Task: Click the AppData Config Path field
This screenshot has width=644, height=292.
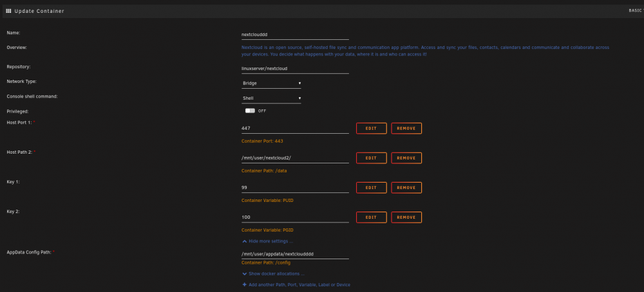Action: click(295, 254)
